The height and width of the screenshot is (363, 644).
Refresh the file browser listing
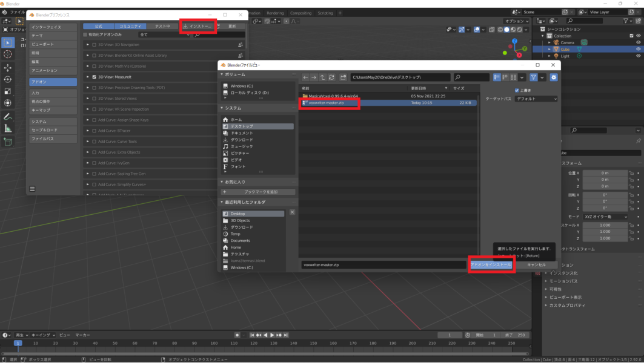tap(331, 77)
